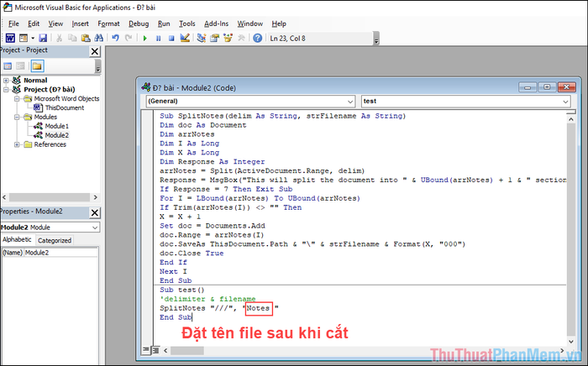Open the toolbar options overflow arrow
The height and width of the screenshot is (366, 588).
(x=376, y=39)
